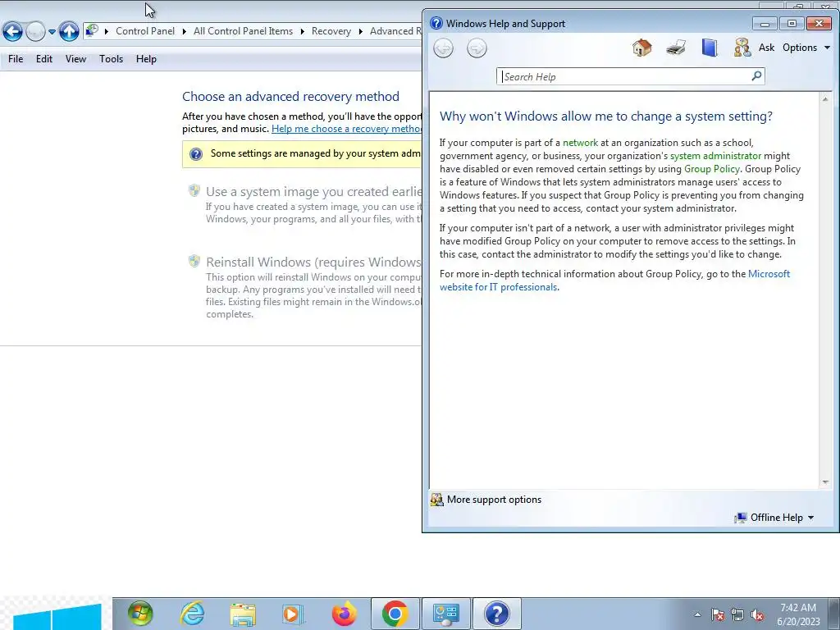The height and width of the screenshot is (630, 840).
Task: Open the 'Group Policy' glossary term
Action: coord(711,169)
